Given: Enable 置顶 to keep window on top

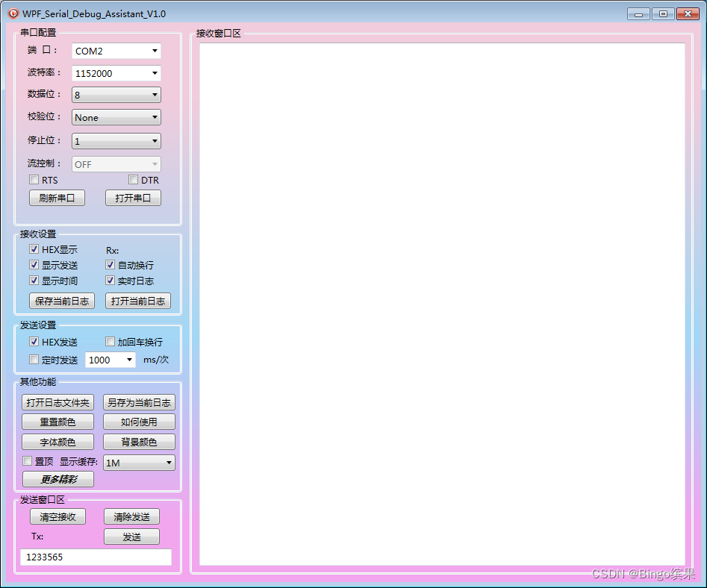Looking at the screenshot, I should [26, 460].
